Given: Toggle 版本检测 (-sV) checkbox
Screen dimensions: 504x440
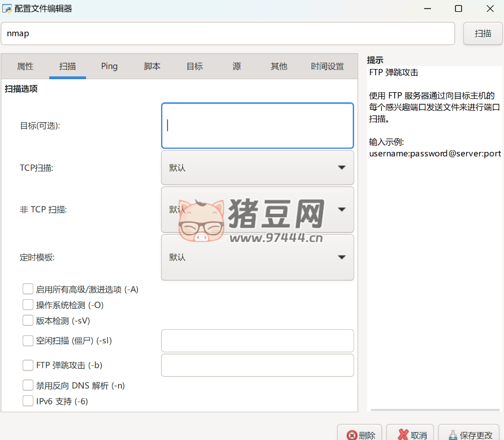Looking at the screenshot, I should (x=28, y=321).
